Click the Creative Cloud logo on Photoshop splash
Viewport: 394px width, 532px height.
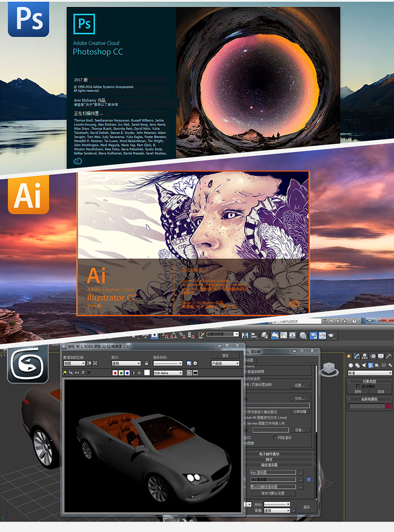pos(78,161)
